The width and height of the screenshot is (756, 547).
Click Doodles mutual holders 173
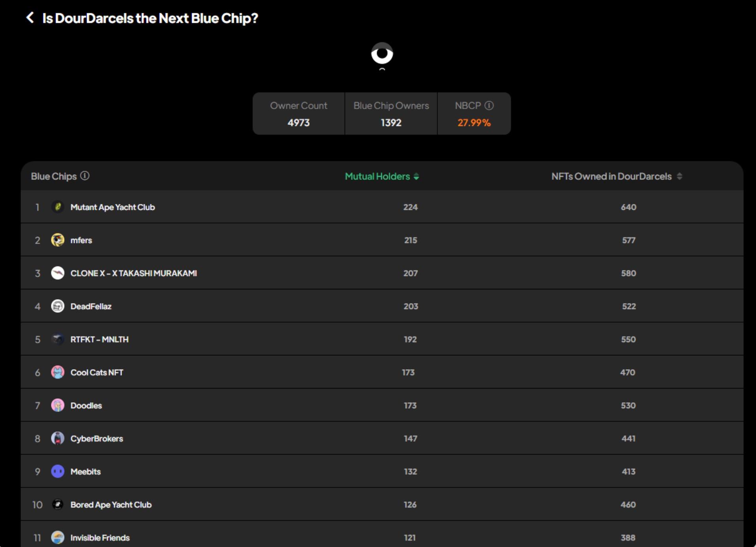tap(410, 406)
